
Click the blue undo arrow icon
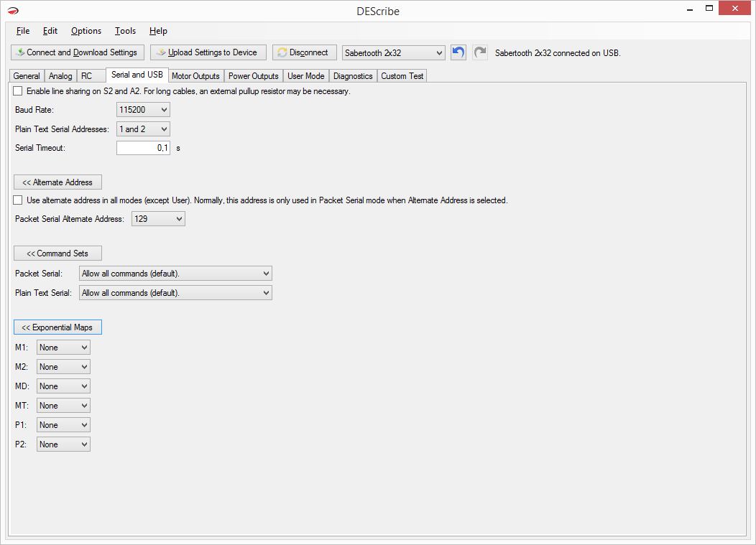click(x=458, y=52)
